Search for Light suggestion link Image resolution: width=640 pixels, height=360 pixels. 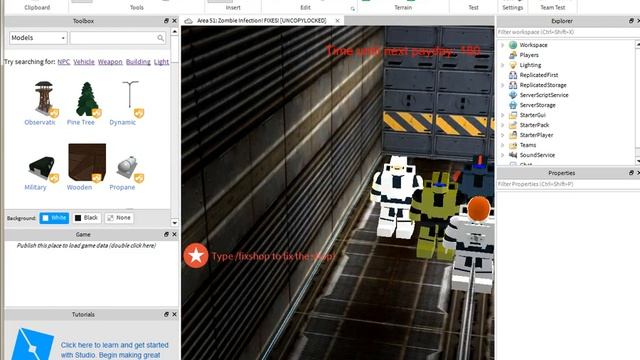click(x=161, y=62)
